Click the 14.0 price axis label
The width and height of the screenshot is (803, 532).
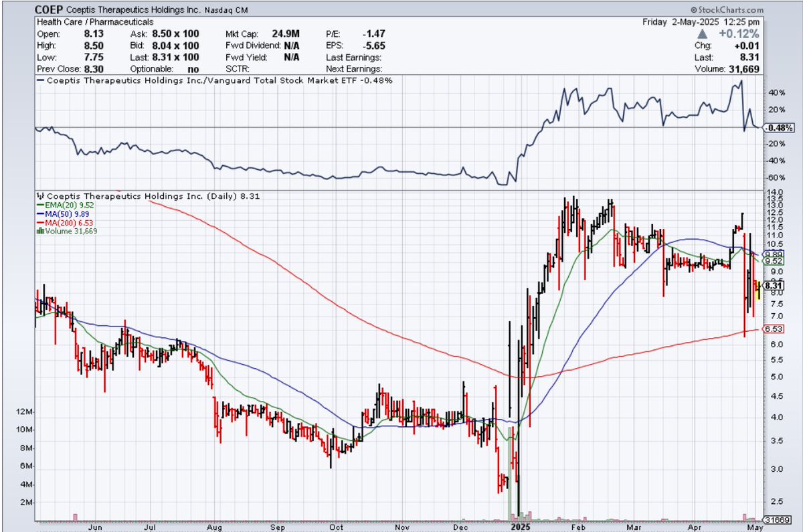(774, 193)
